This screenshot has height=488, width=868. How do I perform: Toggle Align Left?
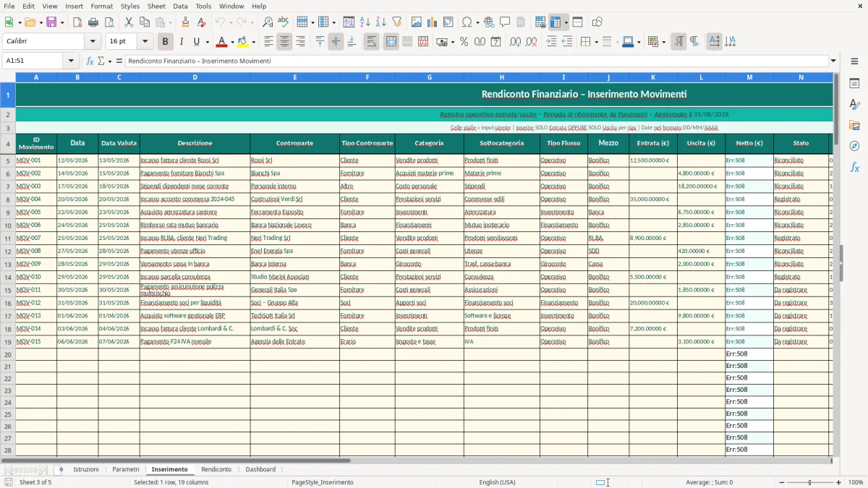[x=268, y=42]
